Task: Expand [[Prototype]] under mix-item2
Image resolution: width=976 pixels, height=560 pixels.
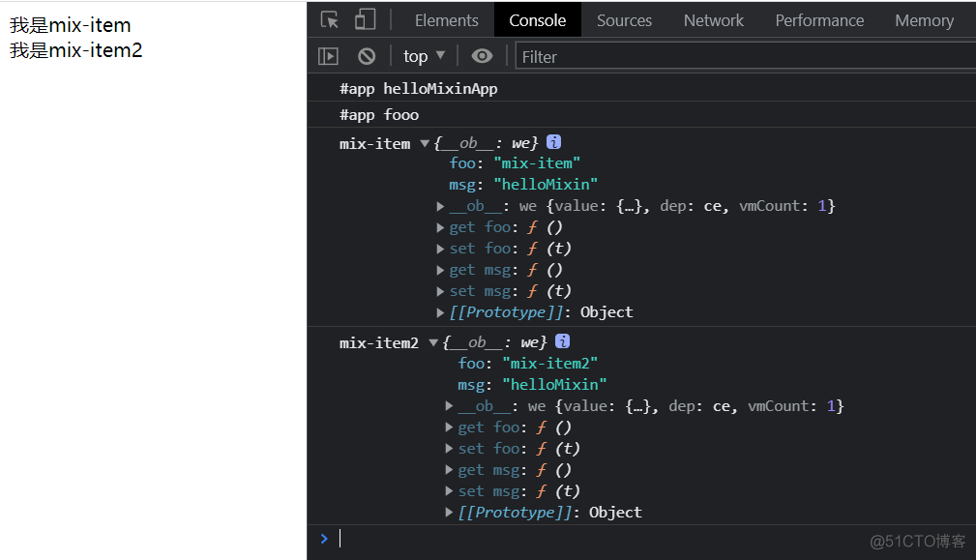Action: tap(449, 512)
